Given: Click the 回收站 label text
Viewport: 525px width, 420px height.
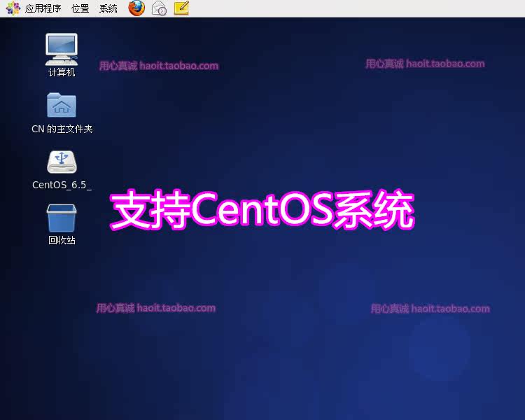Looking at the screenshot, I should 62,240.
